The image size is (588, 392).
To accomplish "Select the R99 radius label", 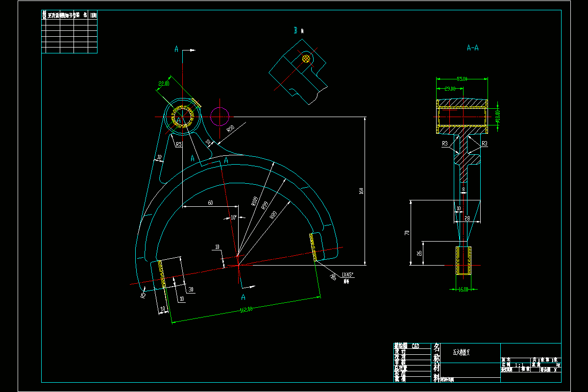I will [x=265, y=205].
